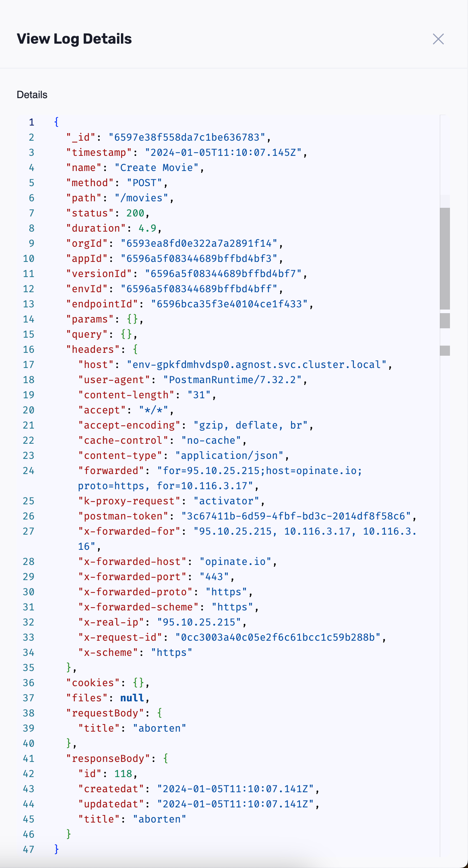Click the "requestBody" key on line 38
This screenshot has height=868, width=468.
coord(108,713)
